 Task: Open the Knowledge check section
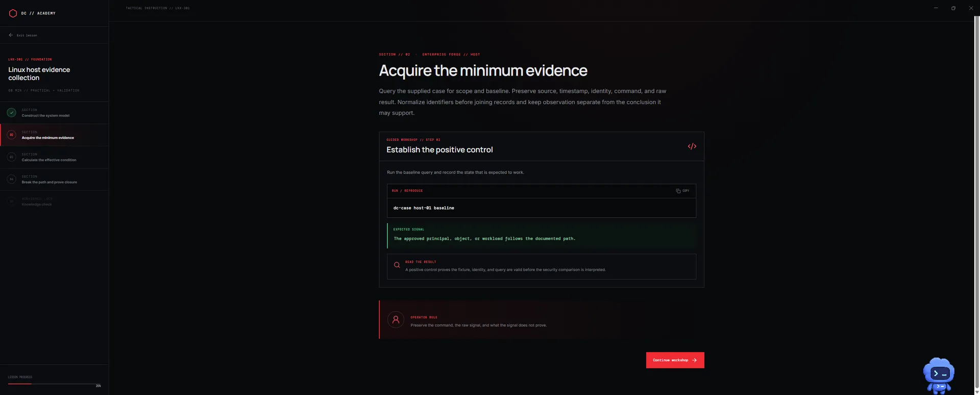(54, 202)
